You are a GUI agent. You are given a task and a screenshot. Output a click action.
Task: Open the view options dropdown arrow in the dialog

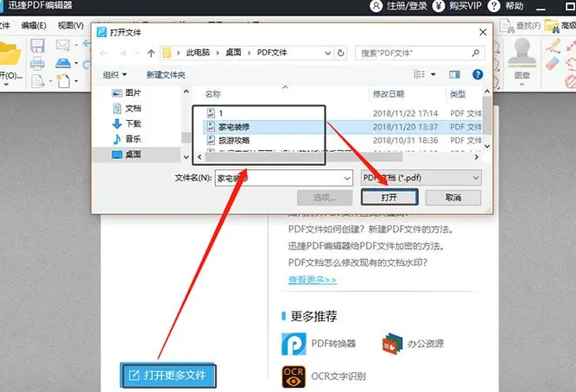[x=434, y=74]
